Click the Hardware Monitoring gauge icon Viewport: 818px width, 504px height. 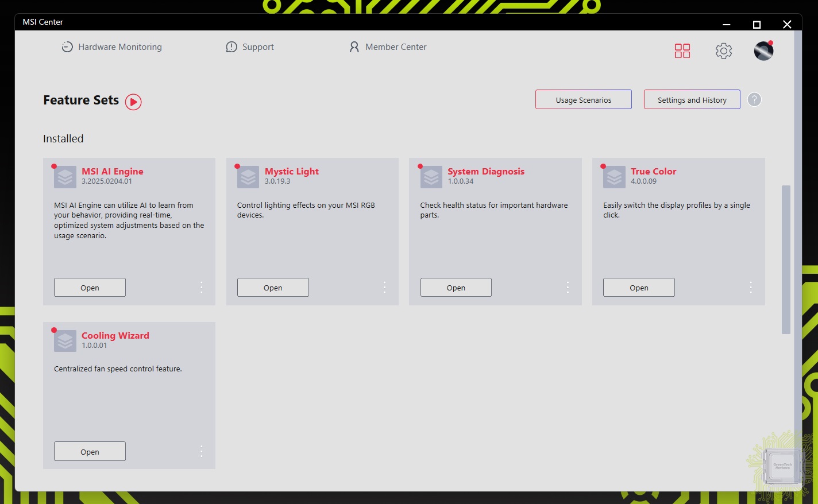[x=67, y=47]
